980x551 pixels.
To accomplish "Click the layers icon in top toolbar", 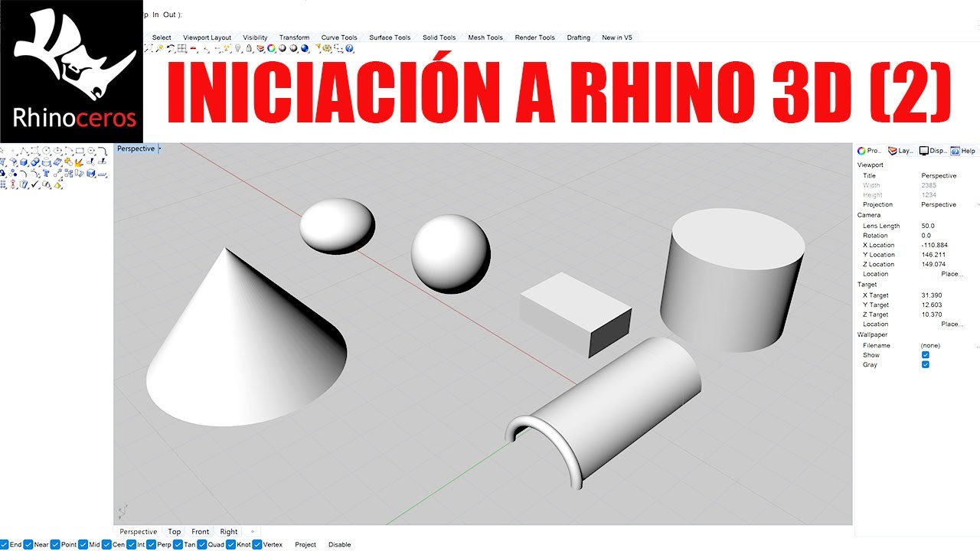I will coord(260,48).
